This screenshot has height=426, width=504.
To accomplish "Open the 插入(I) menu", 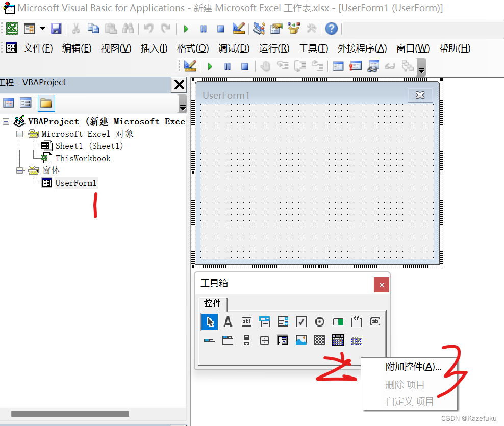I will pos(154,48).
